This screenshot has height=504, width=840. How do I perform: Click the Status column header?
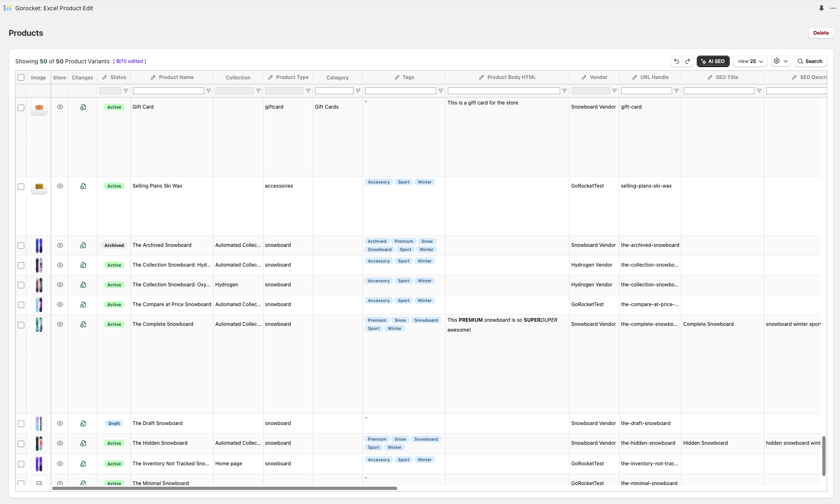pos(114,77)
